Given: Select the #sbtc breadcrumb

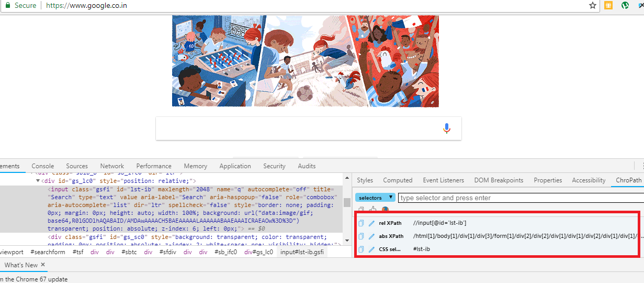Looking at the screenshot, I should click(130, 252).
